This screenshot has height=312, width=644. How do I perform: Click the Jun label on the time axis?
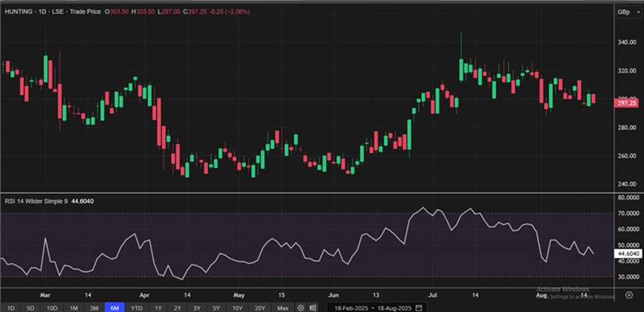click(x=334, y=295)
